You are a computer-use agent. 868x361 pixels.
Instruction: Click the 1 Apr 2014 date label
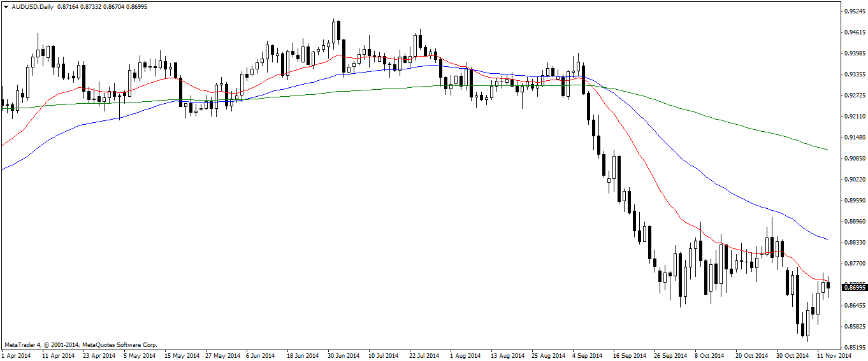pos(17,355)
